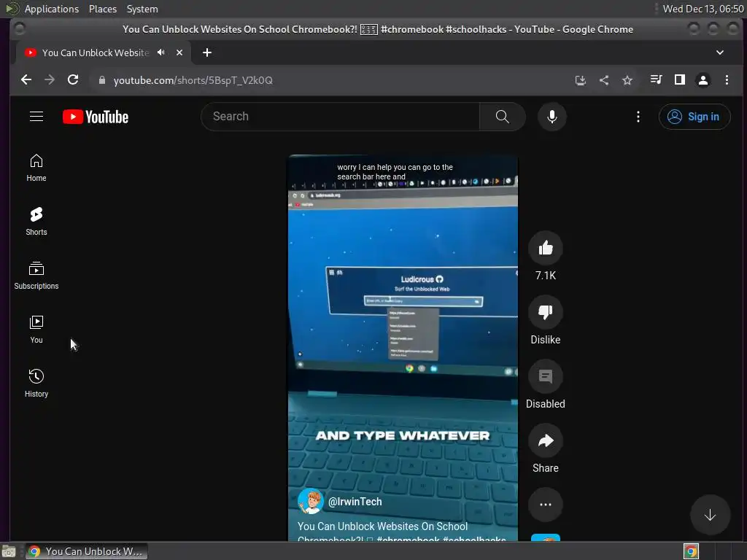747x560 pixels.
Task: Click the YouTube Search field
Action: (x=340, y=117)
